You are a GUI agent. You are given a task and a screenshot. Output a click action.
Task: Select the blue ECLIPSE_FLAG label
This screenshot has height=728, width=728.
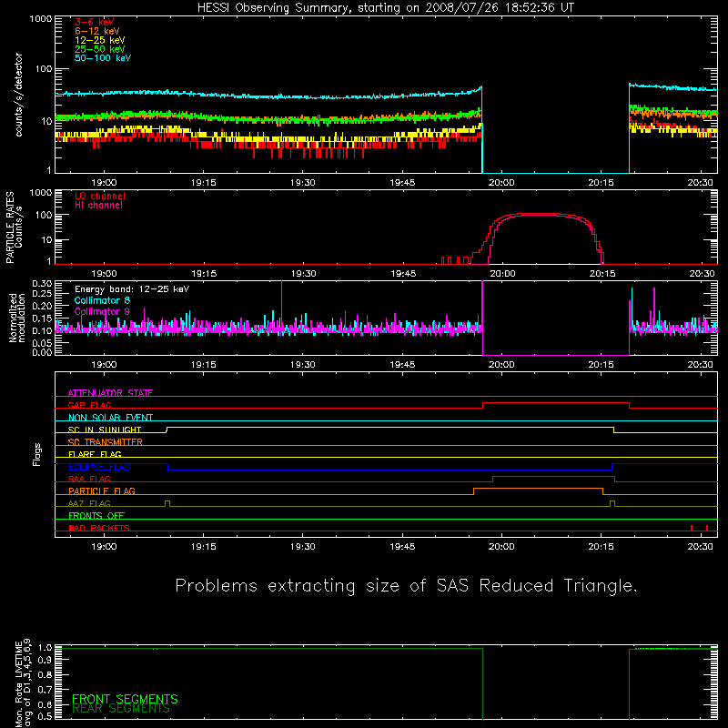[x=99, y=467]
